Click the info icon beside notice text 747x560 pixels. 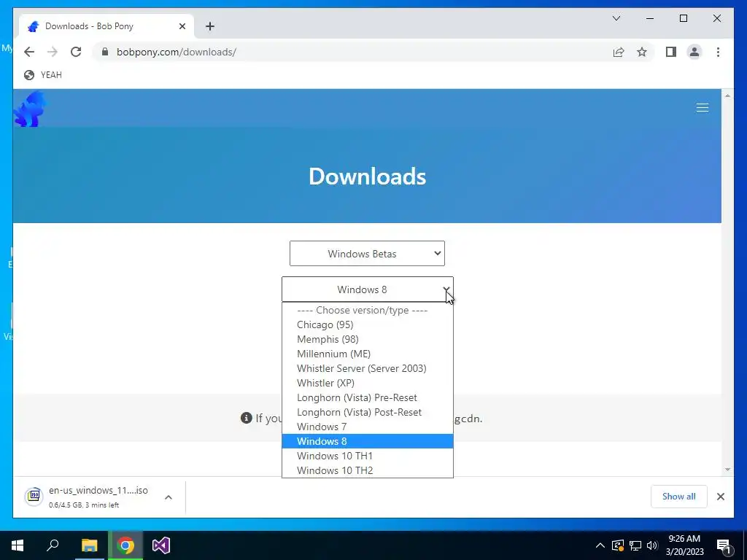[247, 418]
